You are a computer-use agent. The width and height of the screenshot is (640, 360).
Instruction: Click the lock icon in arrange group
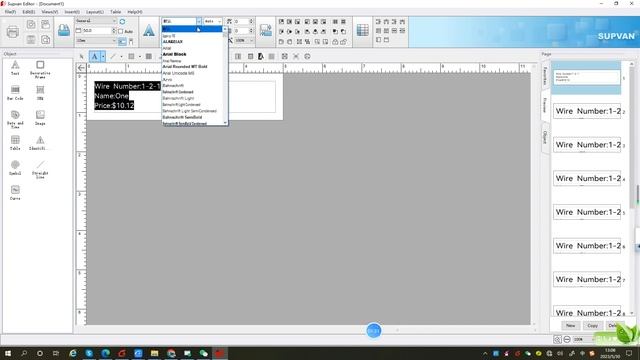click(x=335, y=42)
